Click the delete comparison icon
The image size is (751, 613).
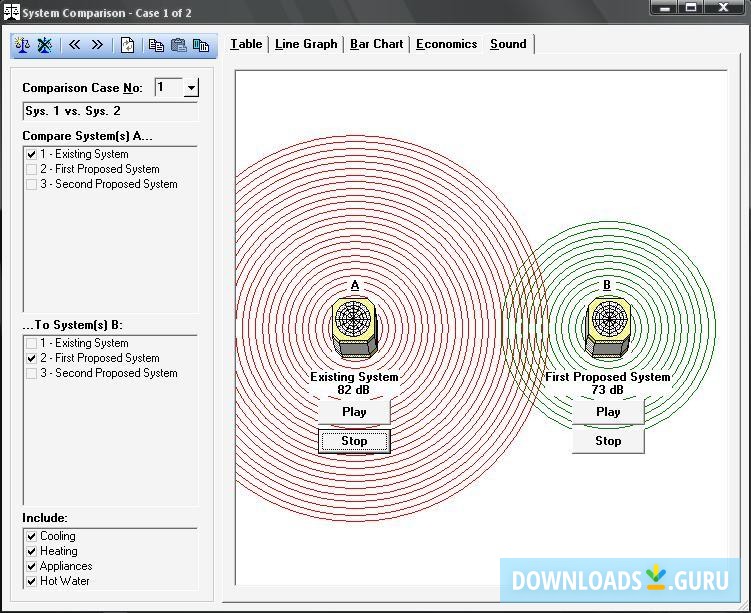[45, 45]
